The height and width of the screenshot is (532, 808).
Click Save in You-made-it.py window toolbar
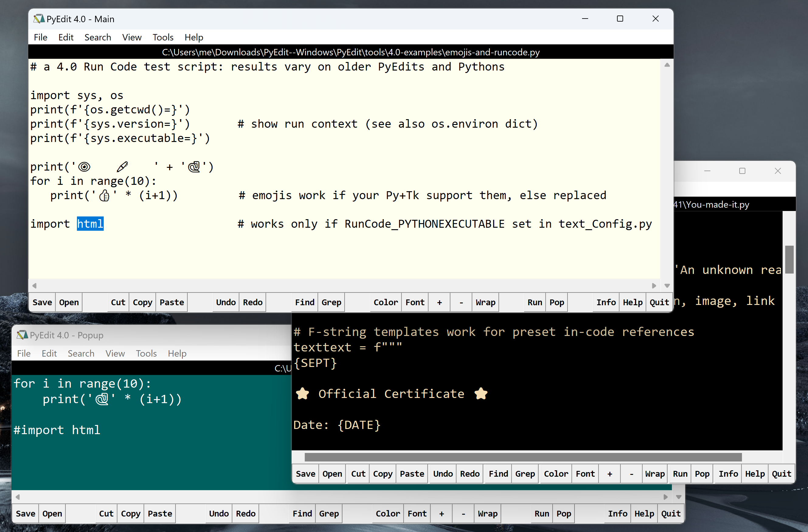(x=306, y=474)
